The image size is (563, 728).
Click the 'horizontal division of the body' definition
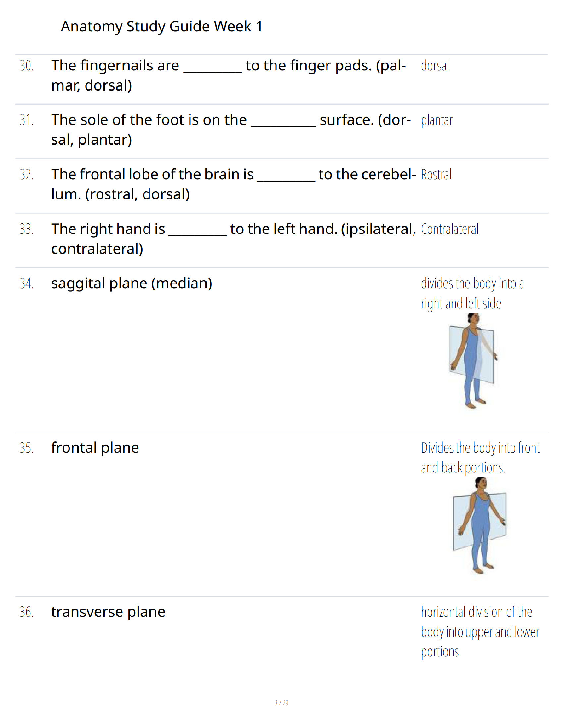click(480, 632)
